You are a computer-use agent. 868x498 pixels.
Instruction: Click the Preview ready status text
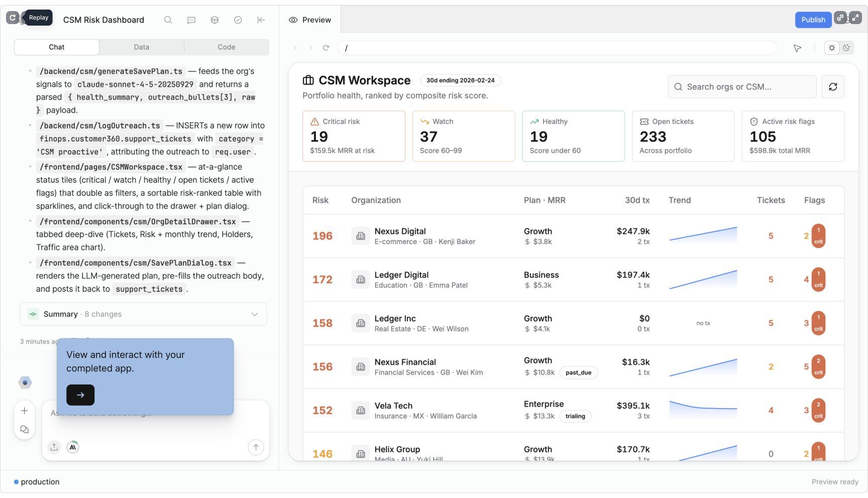click(x=835, y=482)
